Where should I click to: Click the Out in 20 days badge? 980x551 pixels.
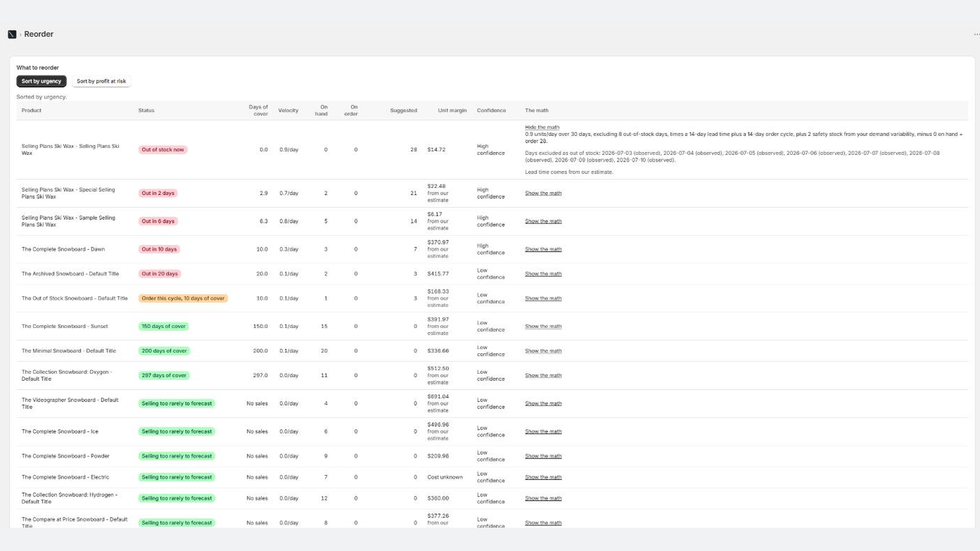coord(160,274)
